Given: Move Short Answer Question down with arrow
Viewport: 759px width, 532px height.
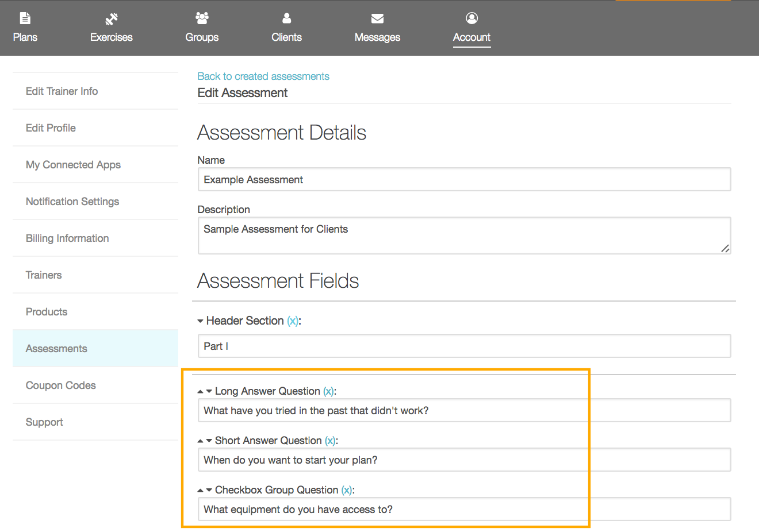Looking at the screenshot, I should pos(209,441).
